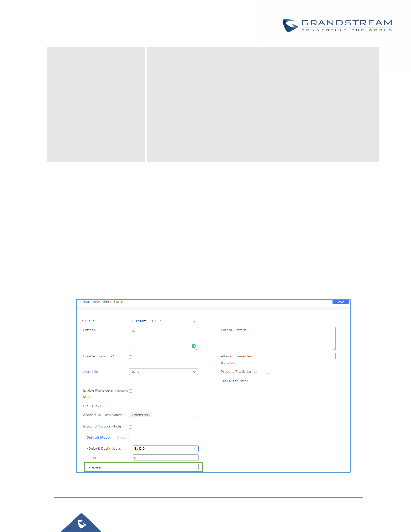Toggle Enable Route-Level Inbound Mode checkbox
This screenshot has width=411, height=532.
[x=131, y=391]
